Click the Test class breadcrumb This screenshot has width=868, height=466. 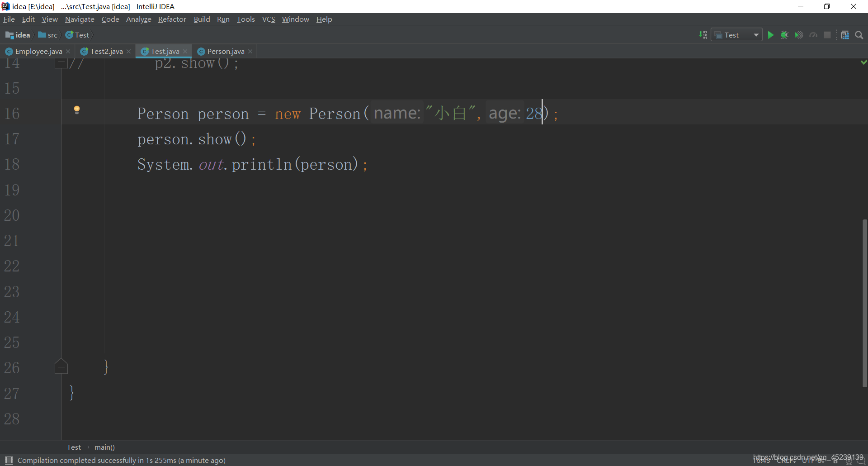(77, 35)
